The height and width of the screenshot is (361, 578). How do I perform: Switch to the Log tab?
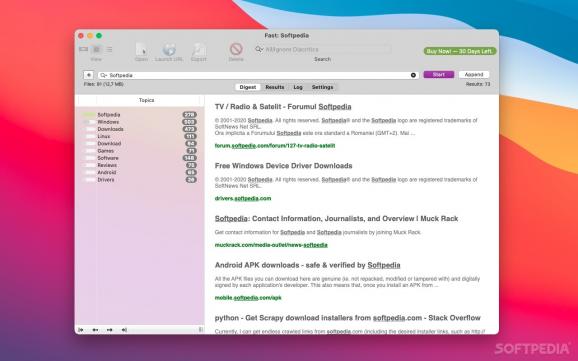(x=298, y=87)
